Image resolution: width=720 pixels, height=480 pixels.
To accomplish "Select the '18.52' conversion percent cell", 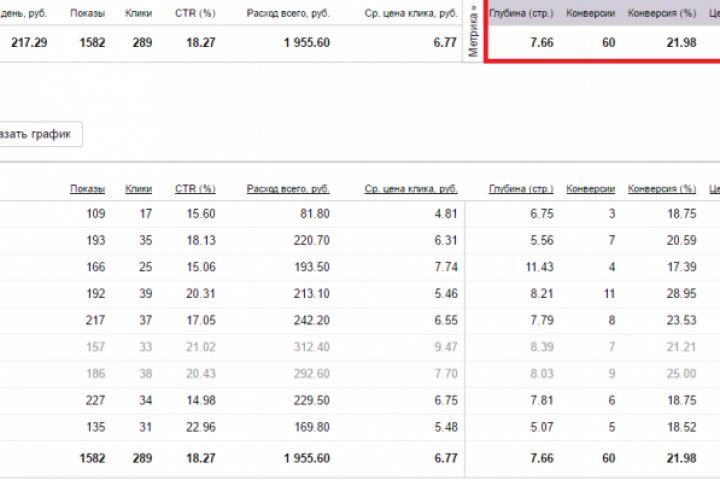I will click(x=681, y=427).
